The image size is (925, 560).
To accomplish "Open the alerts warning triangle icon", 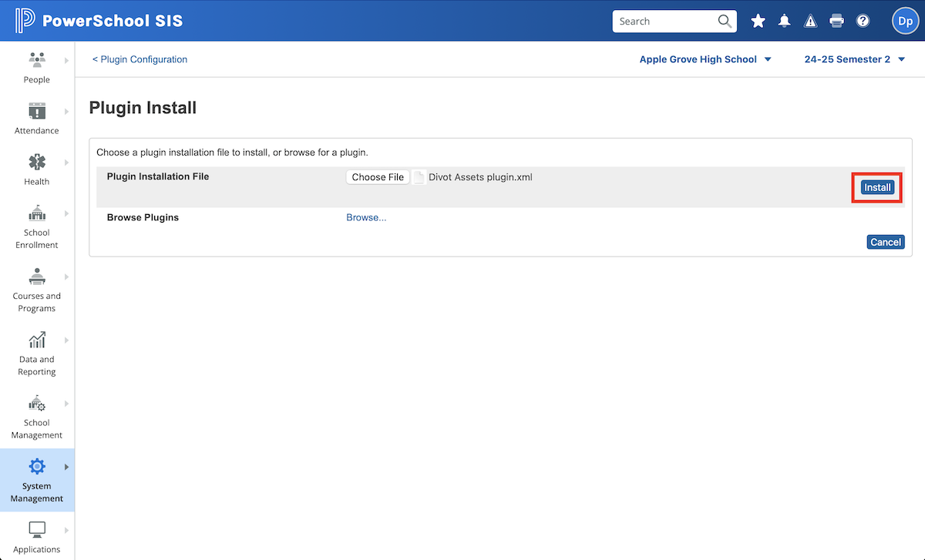I will 811,22.
